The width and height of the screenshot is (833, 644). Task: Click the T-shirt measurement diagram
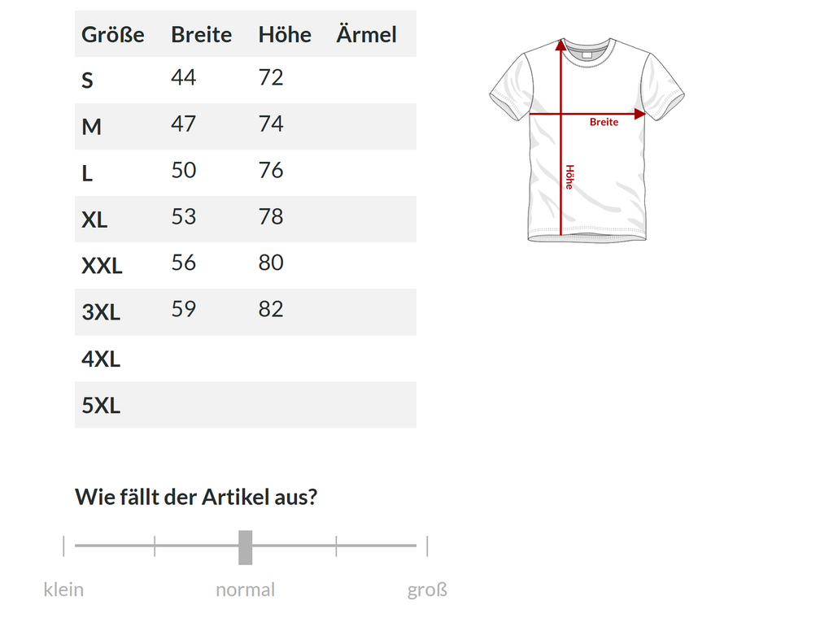point(587,140)
